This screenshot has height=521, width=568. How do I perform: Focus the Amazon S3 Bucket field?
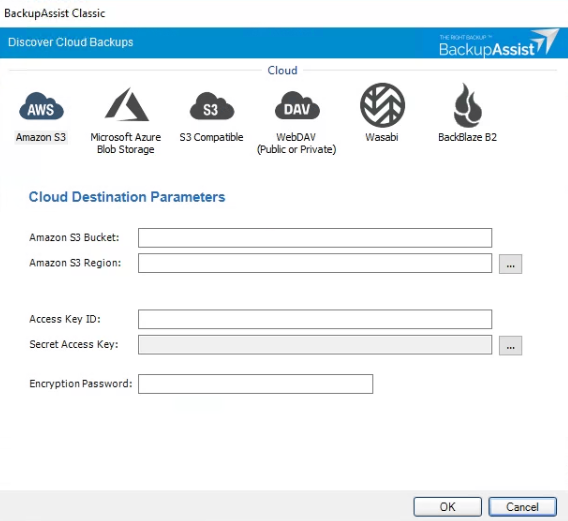pos(315,238)
